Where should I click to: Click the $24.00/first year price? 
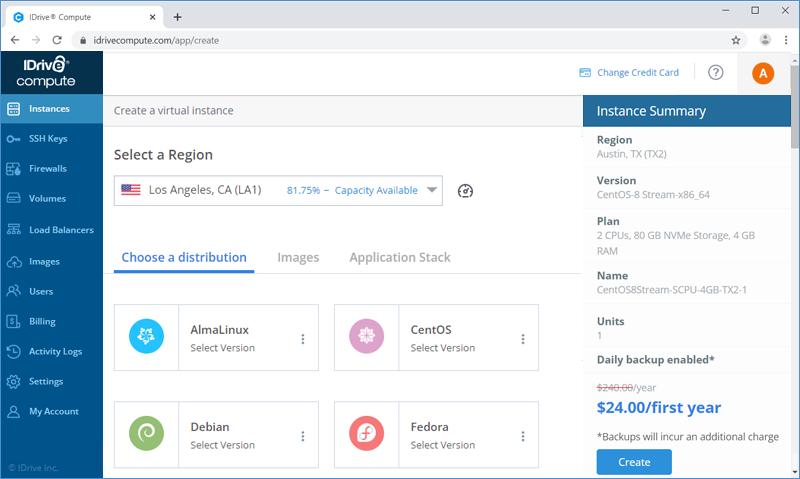point(659,408)
